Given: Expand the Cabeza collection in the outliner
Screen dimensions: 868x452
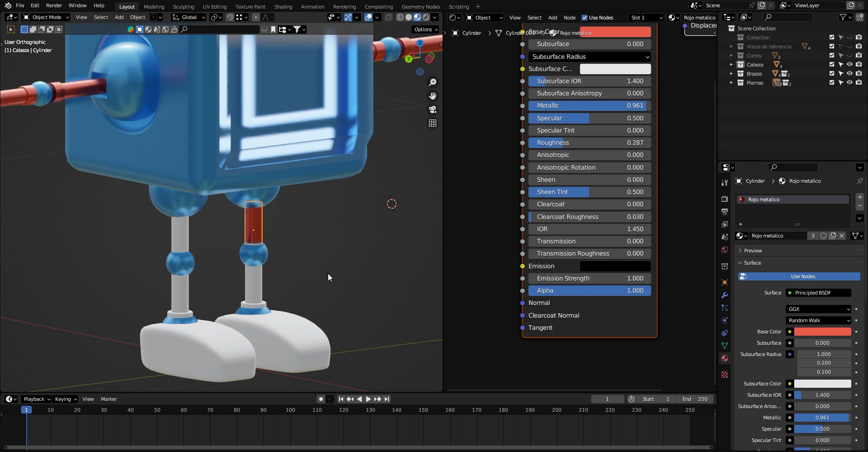Looking at the screenshot, I should (732, 64).
